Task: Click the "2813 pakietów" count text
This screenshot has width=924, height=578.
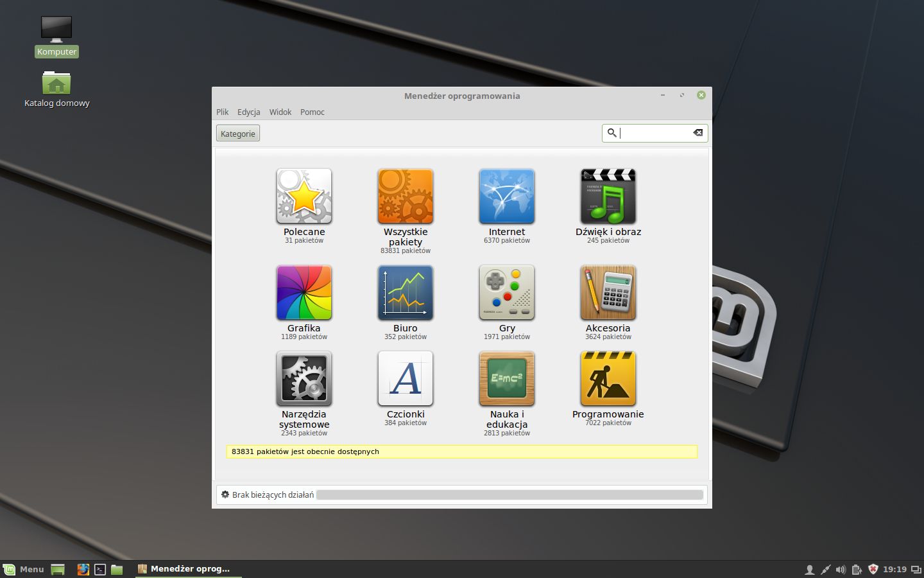Action: (x=507, y=433)
